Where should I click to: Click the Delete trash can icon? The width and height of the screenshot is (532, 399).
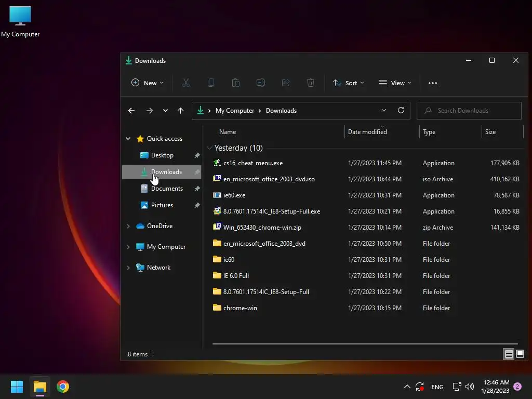pyautogui.click(x=311, y=83)
